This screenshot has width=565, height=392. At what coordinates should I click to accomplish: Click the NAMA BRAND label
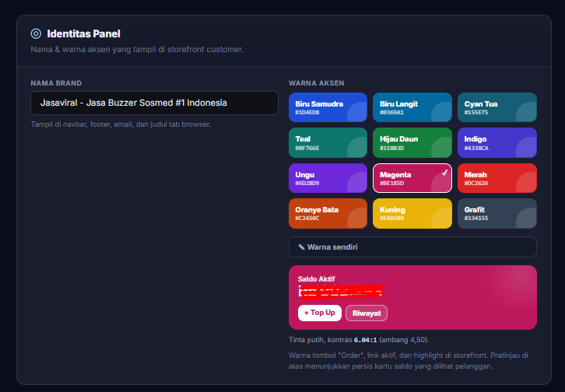coord(56,83)
